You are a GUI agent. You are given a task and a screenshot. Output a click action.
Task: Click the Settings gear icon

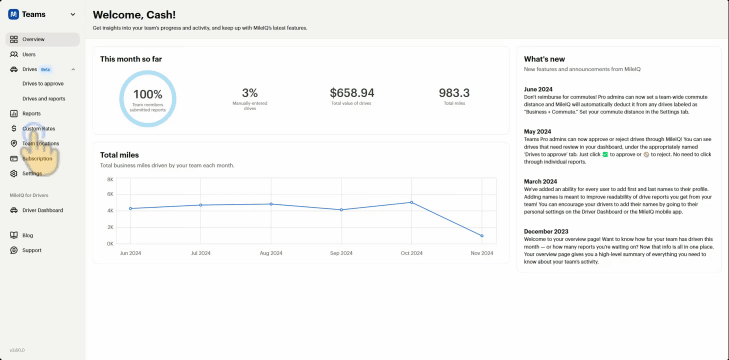point(14,173)
